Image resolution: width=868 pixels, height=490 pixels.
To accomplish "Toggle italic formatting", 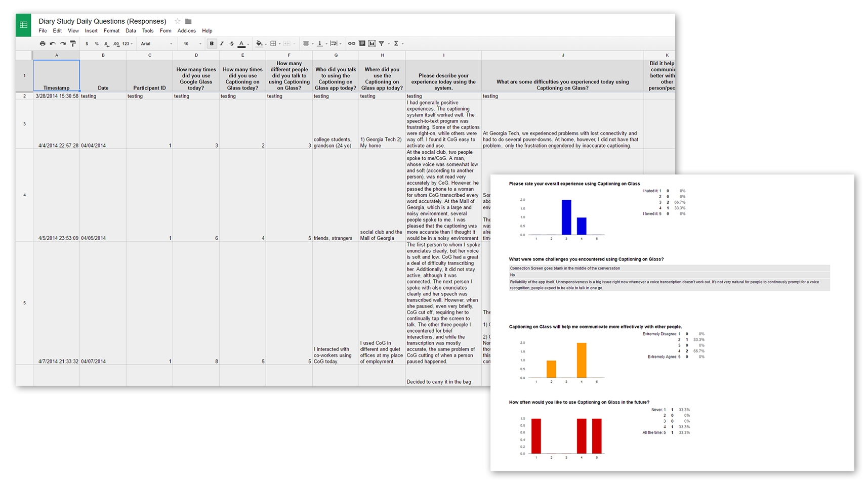I will tap(222, 43).
